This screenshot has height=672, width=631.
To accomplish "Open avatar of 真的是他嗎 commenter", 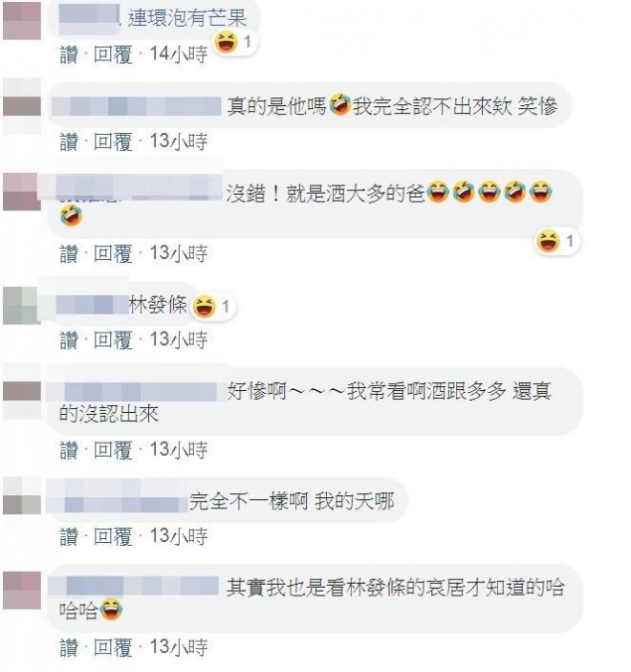I will [22, 106].
